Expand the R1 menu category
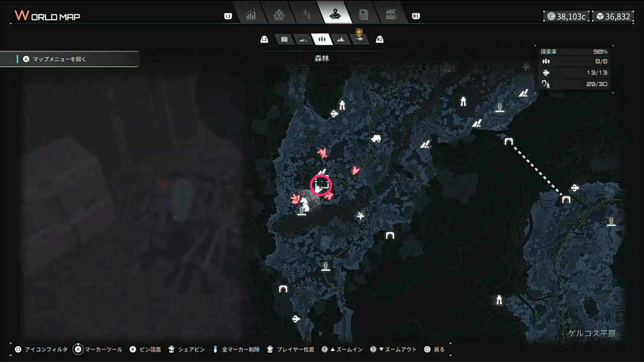The width and height of the screenshot is (644, 362). [x=416, y=16]
